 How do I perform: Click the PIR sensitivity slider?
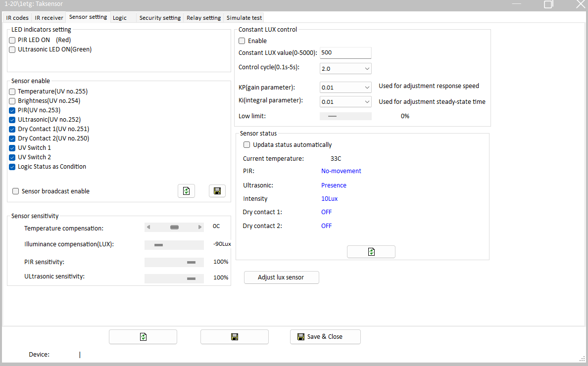174,262
